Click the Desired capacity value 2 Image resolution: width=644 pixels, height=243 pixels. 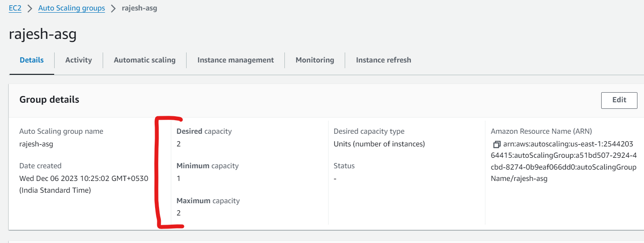tap(179, 144)
